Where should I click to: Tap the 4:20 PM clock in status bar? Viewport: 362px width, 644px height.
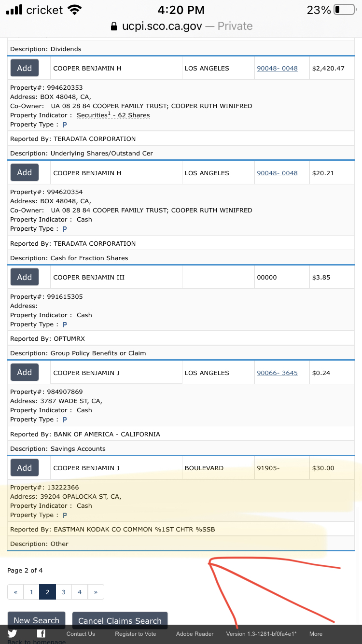coord(181,10)
